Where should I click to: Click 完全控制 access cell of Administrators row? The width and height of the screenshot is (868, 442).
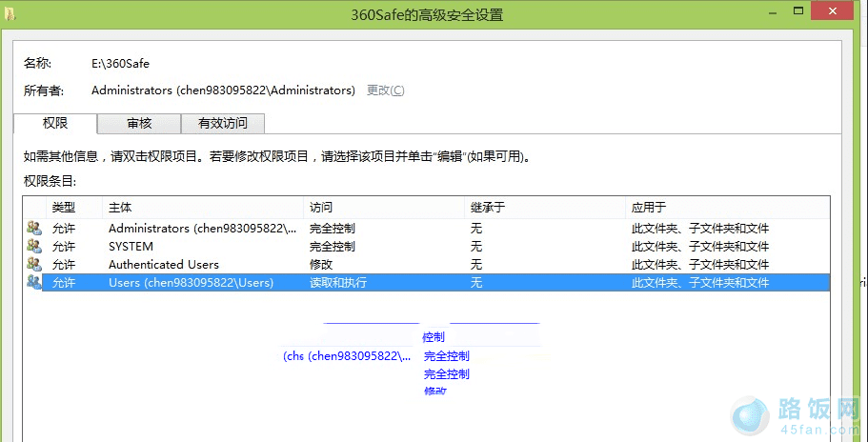[333, 229]
